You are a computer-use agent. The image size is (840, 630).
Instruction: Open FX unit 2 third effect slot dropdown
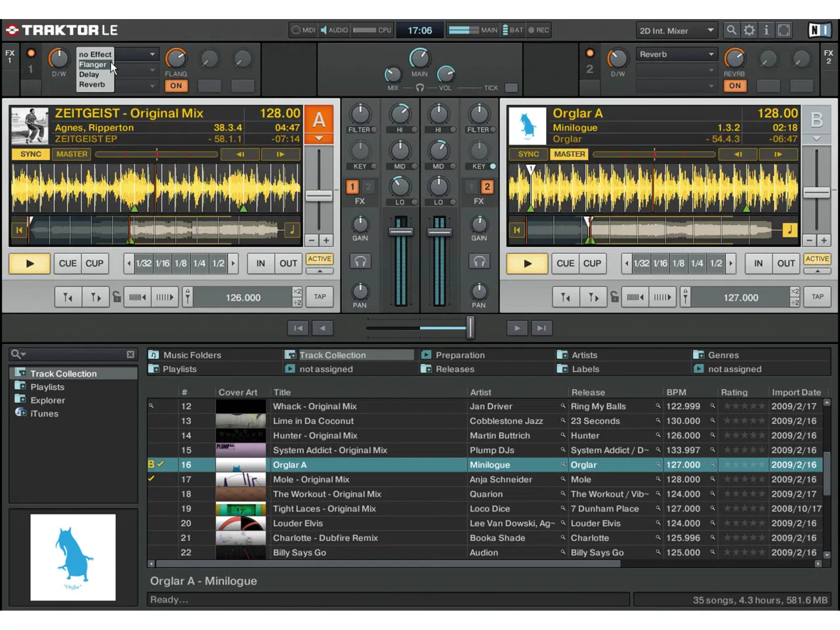point(677,86)
